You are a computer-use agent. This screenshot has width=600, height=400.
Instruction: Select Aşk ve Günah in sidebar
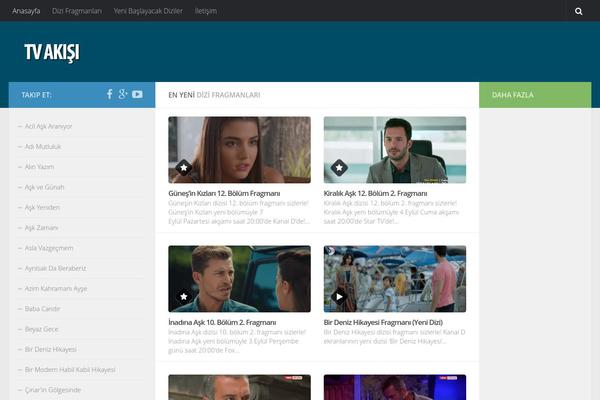pyautogui.click(x=44, y=187)
